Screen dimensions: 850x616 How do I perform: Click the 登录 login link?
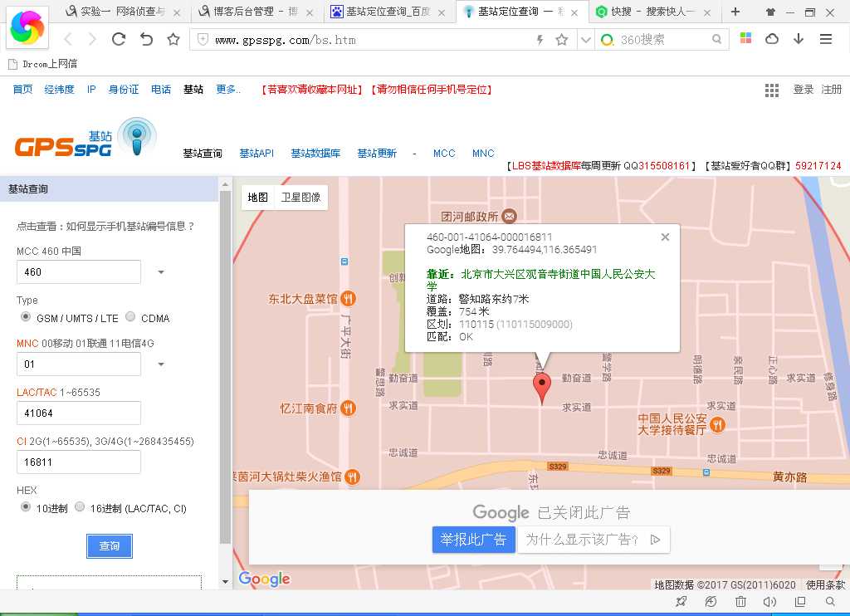pos(804,90)
